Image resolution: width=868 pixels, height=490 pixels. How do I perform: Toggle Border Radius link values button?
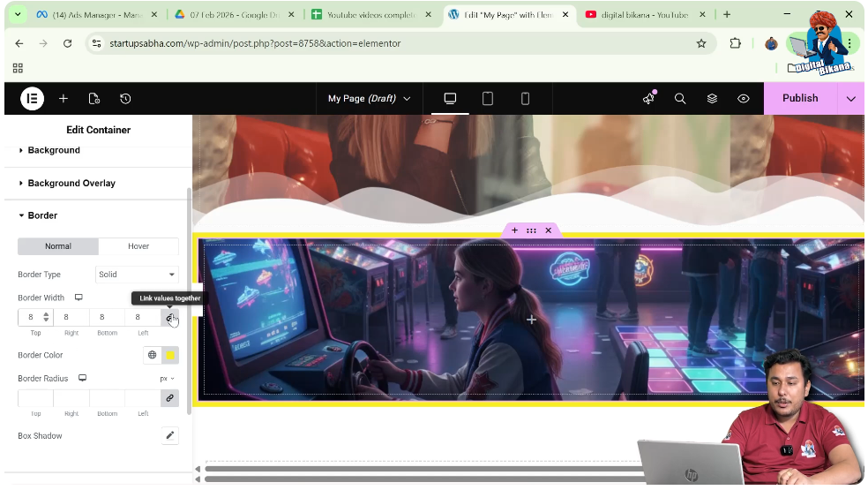[x=169, y=398]
